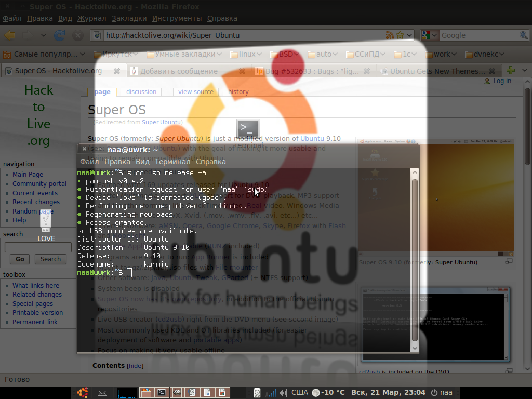Open the history wiki tab
The image size is (532, 399).
click(x=238, y=92)
